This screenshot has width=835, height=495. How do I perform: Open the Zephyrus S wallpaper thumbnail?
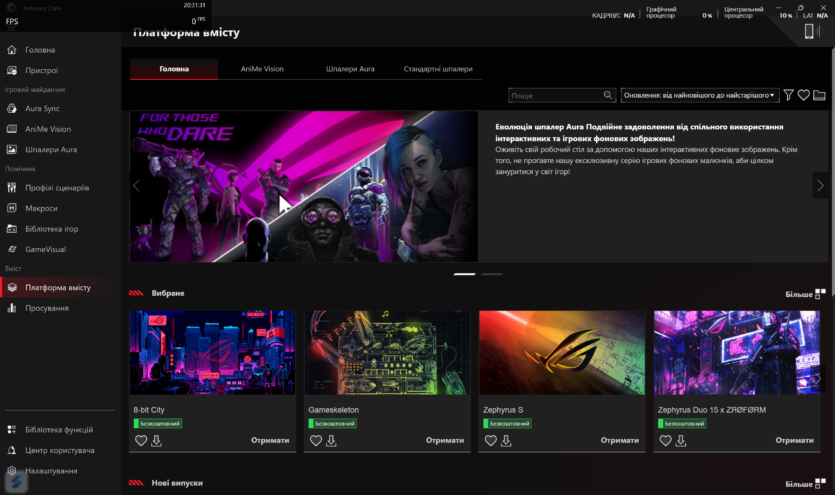tap(562, 352)
